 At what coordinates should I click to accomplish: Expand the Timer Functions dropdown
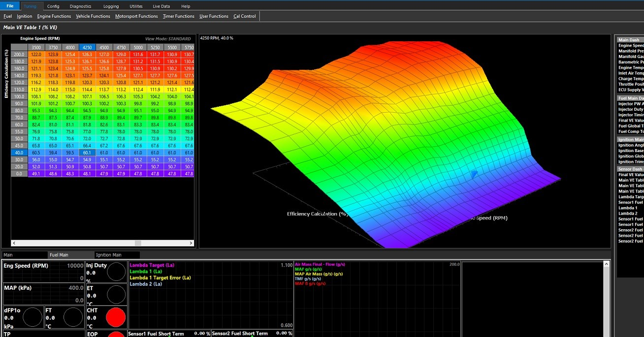click(179, 16)
